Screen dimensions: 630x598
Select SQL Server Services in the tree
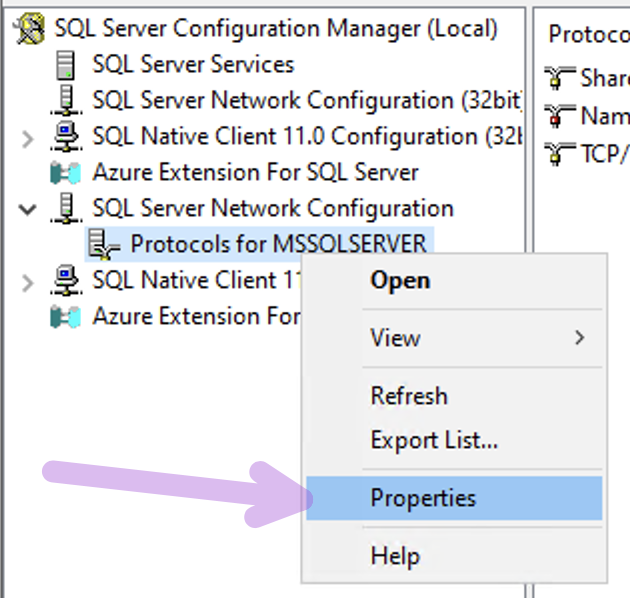point(193,64)
